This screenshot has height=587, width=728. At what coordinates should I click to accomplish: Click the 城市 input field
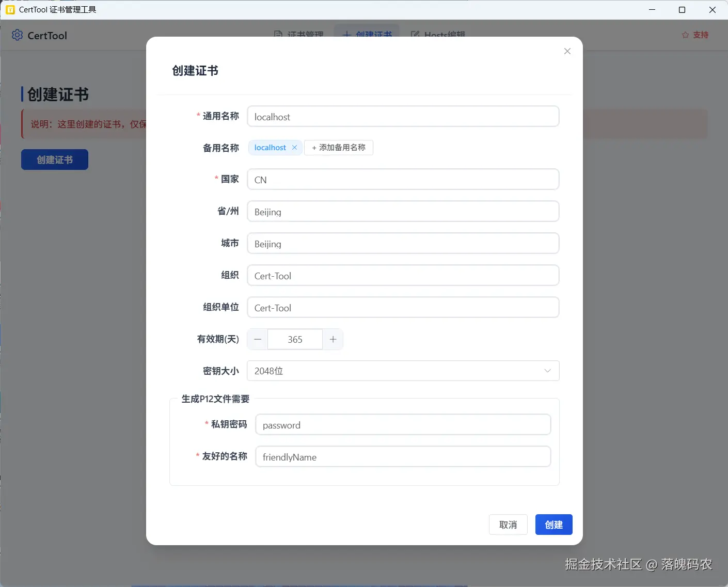pos(403,244)
